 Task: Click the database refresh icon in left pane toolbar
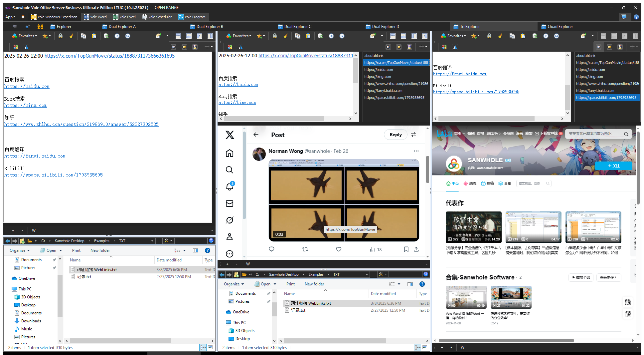pos(106,36)
